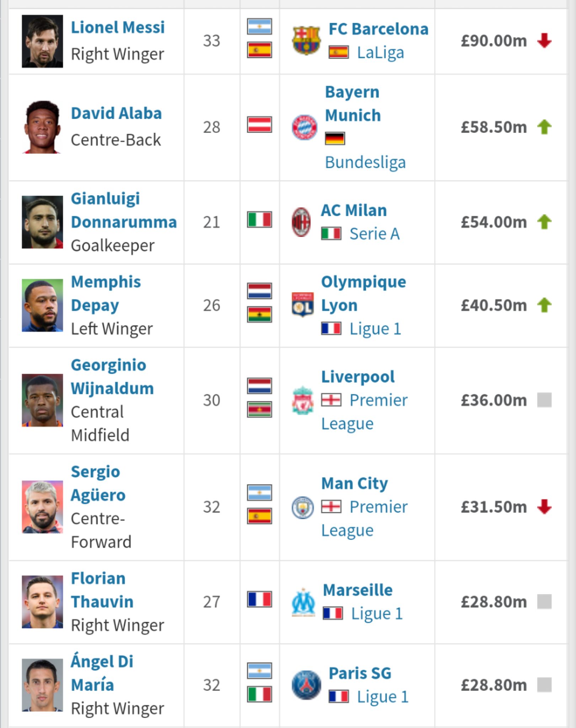Click Sergio Agüero's portrait photo
Screen dimensions: 576x728
pos(42,507)
